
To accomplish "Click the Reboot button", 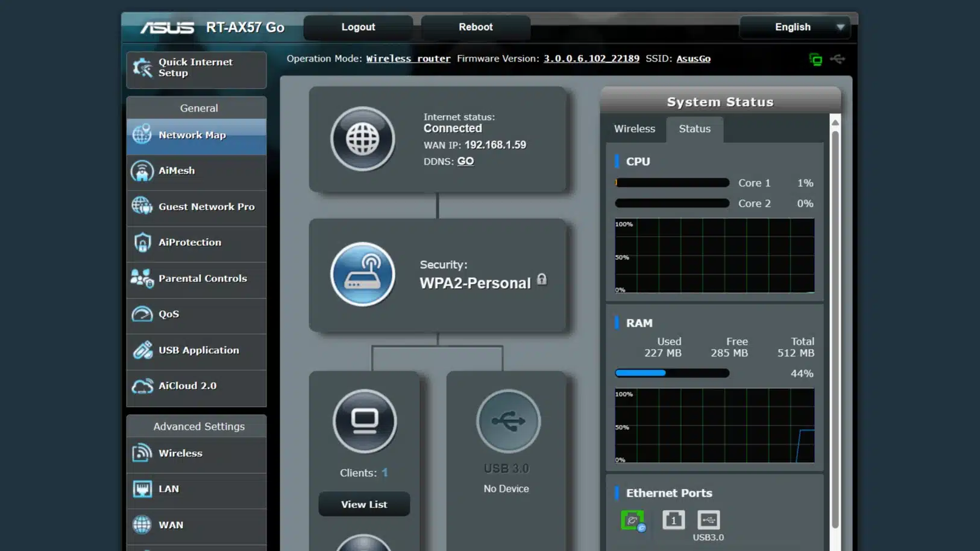I will [x=476, y=27].
